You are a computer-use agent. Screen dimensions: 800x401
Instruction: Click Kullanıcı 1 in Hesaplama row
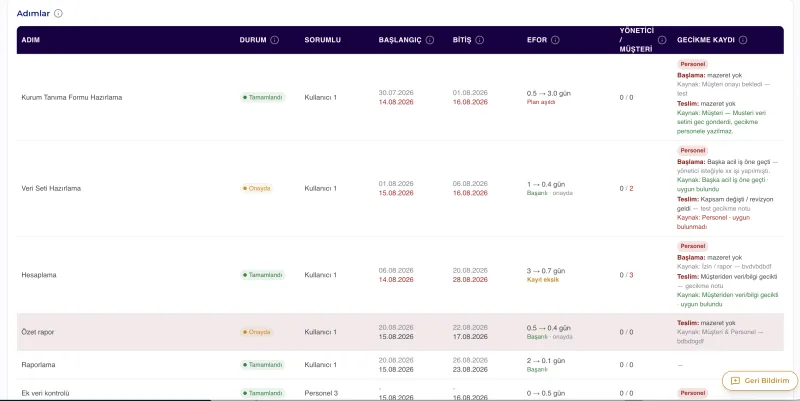(x=320, y=275)
